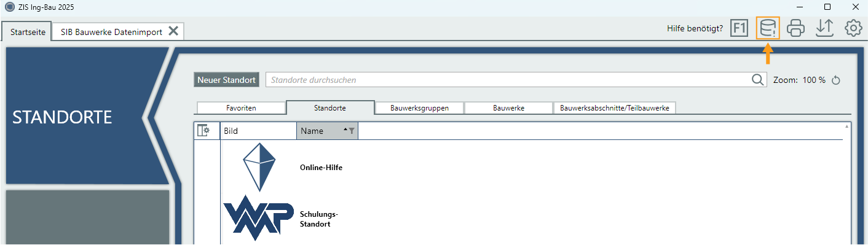The image size is (868, 245).
Task: Click the Online-Hilfe name text
Action: point(321,168)
